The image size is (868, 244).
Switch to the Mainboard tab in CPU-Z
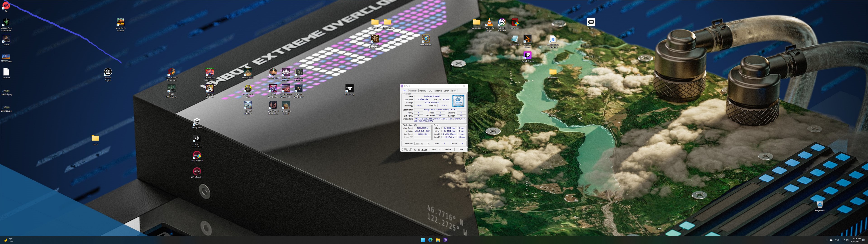[413, 91]
